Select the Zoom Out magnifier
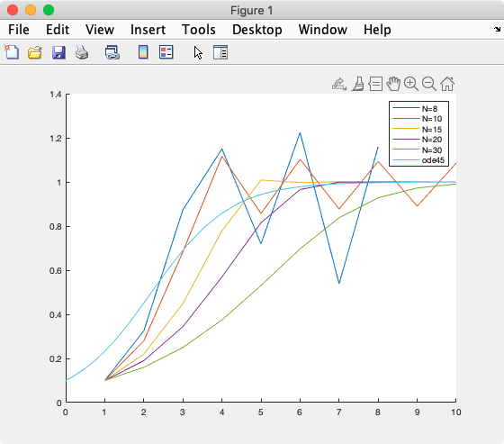This screenshot has width=504, height=444. [x=429, y=84]
